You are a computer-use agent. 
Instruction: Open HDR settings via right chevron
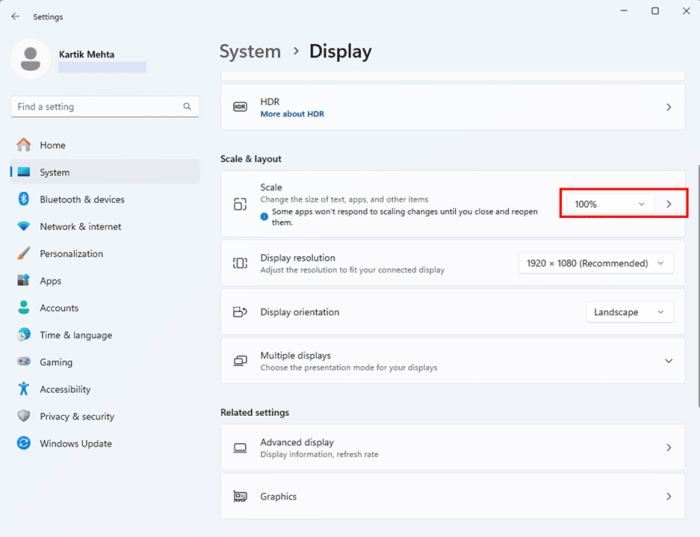(669, 107)
